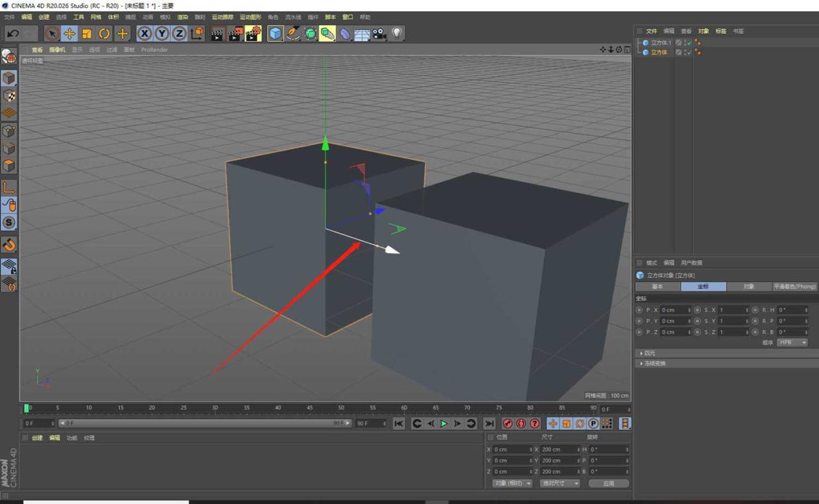The image size is (819, 504).
Task: Open the 窗口 menu in the menu bar
Action: pos(349,17)
